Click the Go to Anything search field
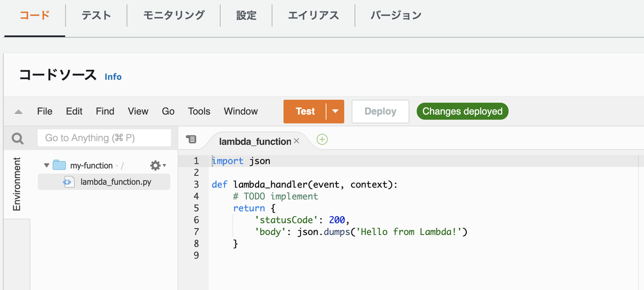 104,138
